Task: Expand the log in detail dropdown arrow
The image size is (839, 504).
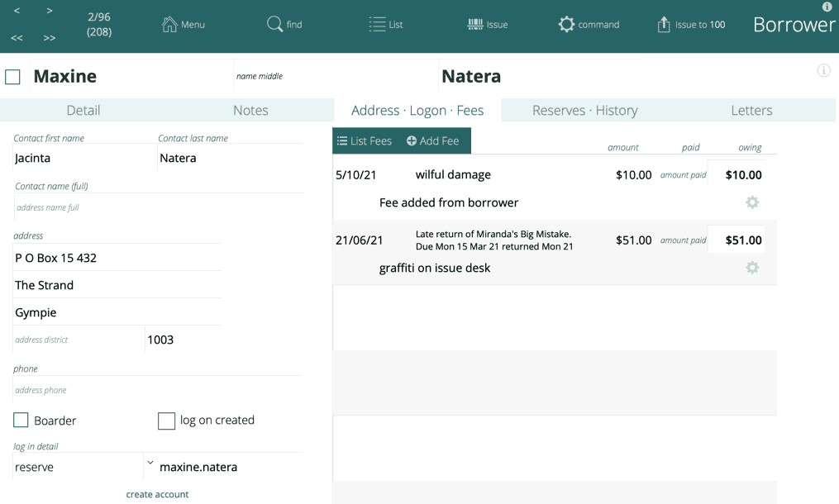Action: click(150, 464)
